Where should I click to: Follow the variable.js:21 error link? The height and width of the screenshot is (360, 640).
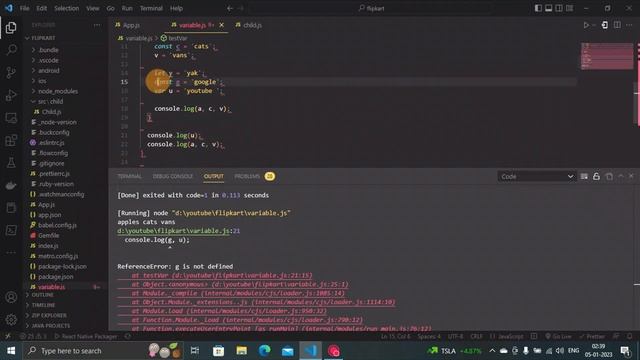pos(178,231)
